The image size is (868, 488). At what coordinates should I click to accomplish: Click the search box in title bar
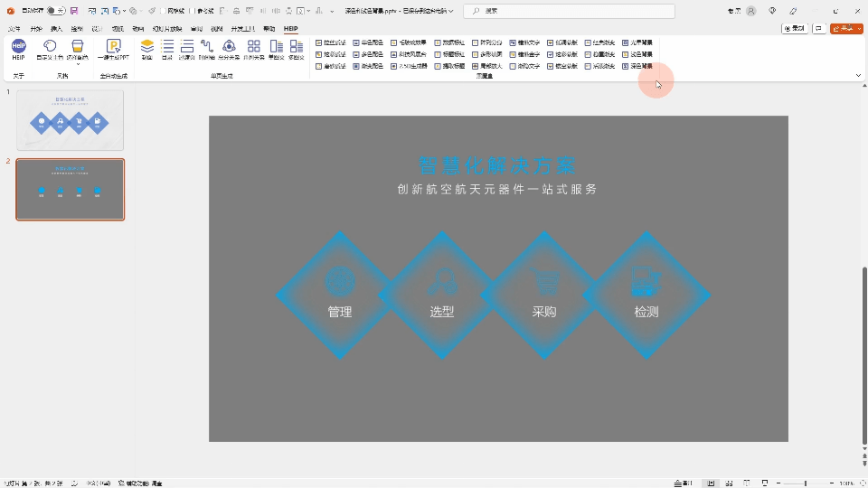point(569,11)
